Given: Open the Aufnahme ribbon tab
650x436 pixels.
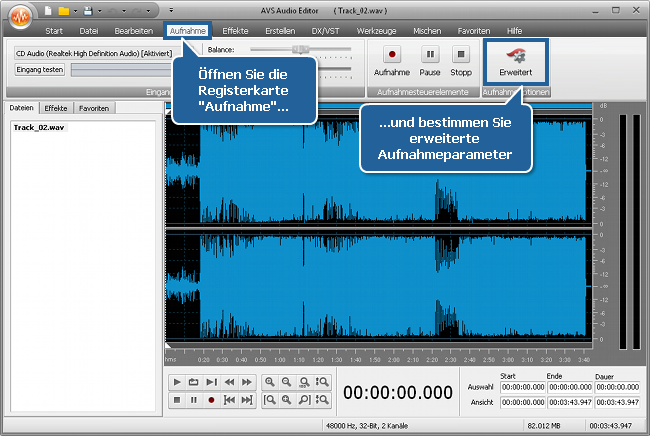Looking at the screenshot, I should point(187,31).
